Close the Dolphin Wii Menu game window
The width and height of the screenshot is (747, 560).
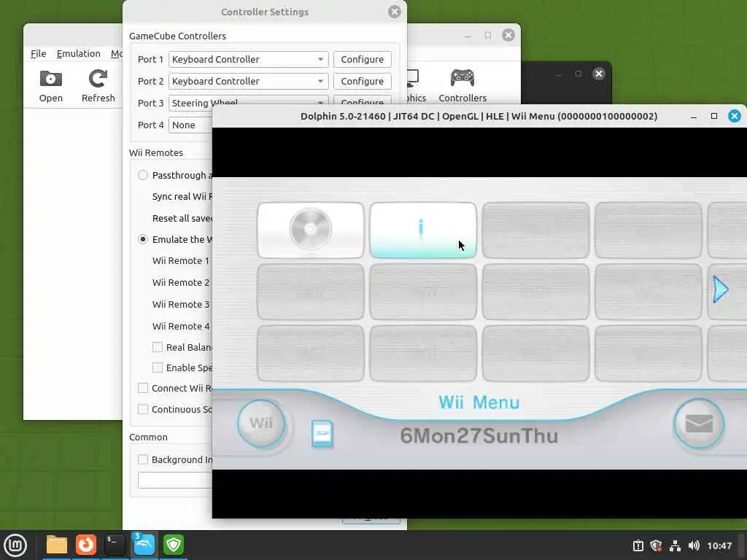click(x=735, y=116)
